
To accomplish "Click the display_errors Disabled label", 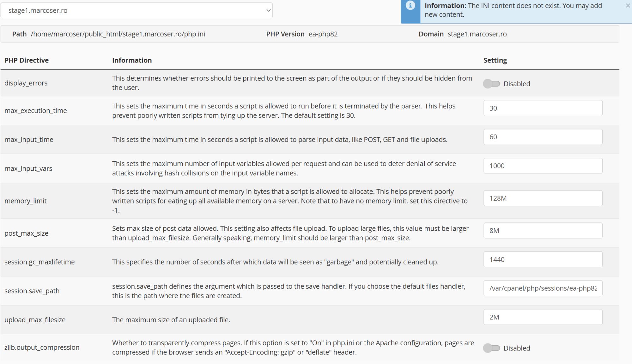I will 517,84.
